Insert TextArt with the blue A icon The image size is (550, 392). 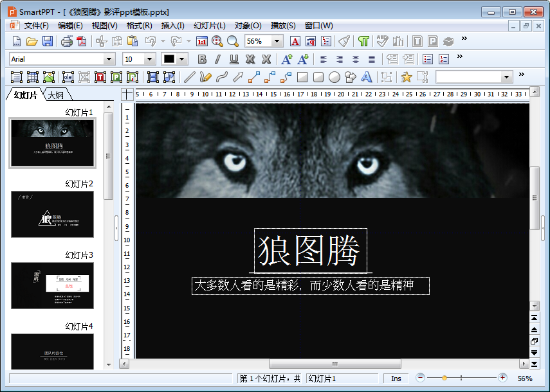[x=366, y=77]
